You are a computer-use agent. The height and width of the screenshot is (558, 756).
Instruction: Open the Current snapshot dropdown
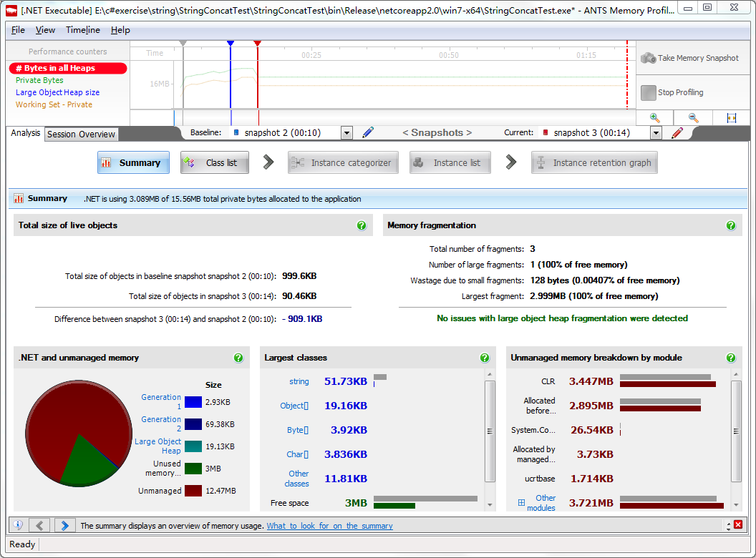pyautogui.click(x=656, y=133)
